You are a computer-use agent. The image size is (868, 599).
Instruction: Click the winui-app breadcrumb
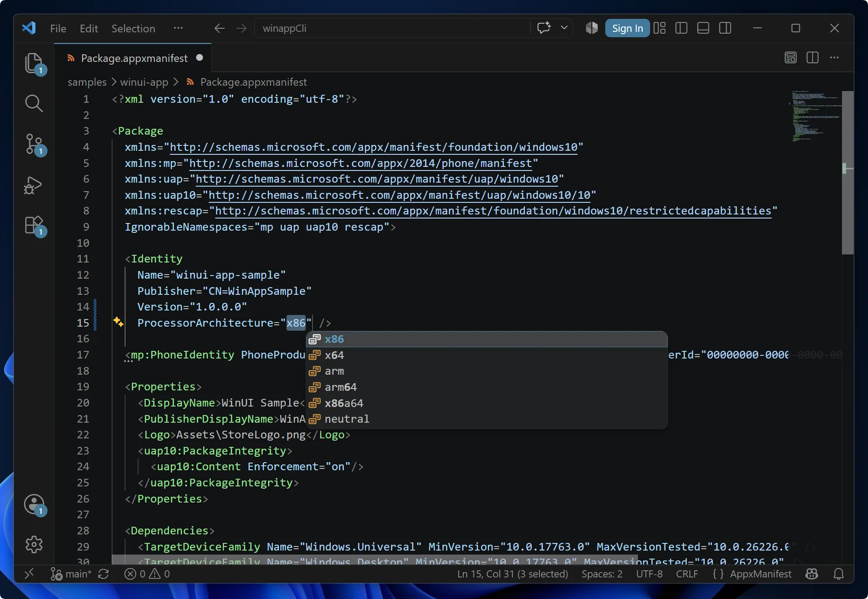144,82
